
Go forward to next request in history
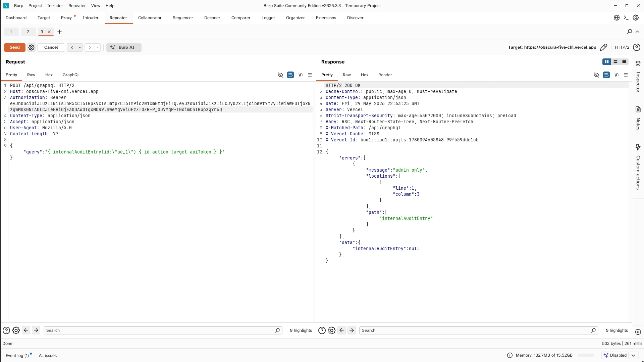pyautogui.click(x=90, y=47)
